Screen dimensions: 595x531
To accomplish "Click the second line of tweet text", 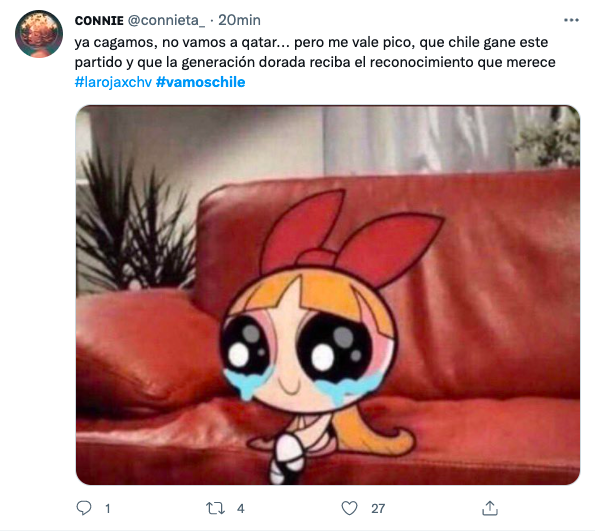I will point(315,62).
